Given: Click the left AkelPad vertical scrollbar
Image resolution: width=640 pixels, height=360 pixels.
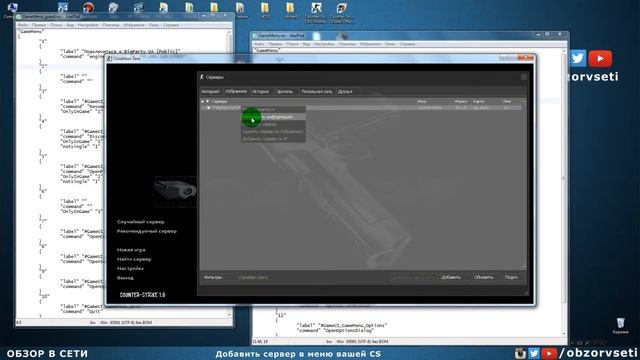Looking at the screenshot, I should tap(229, 173).
